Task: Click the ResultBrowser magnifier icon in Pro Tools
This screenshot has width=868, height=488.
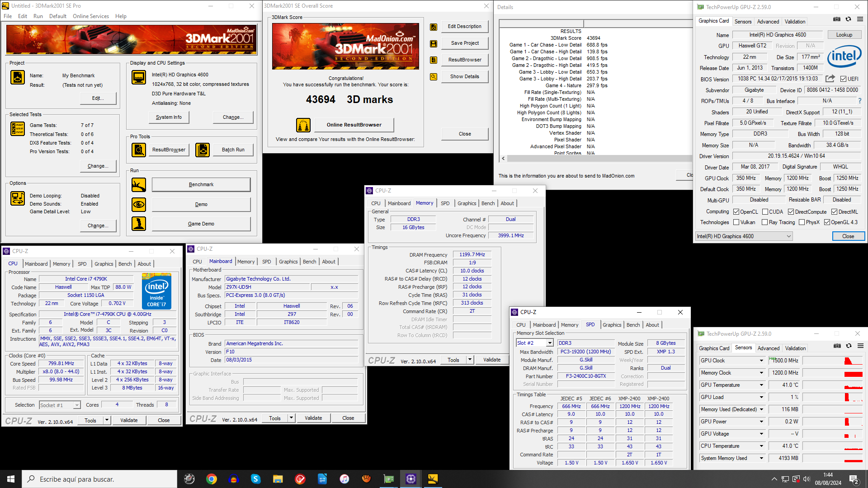Action: click(x=139, y=150)
